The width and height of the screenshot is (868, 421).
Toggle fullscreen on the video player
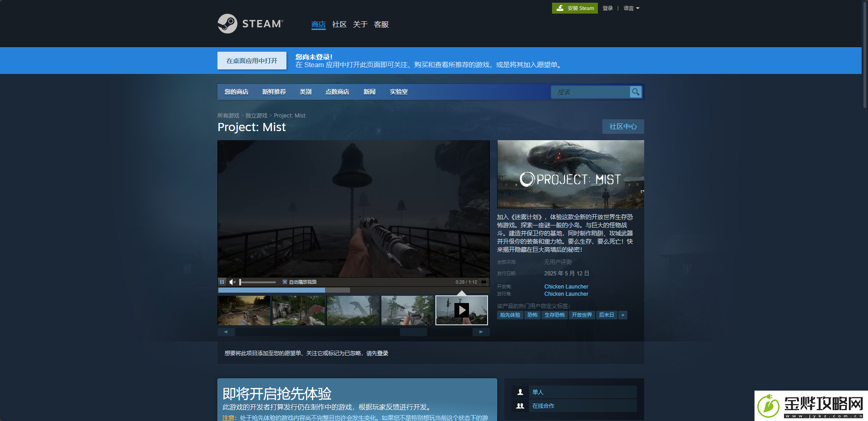[x=484, y=282]
